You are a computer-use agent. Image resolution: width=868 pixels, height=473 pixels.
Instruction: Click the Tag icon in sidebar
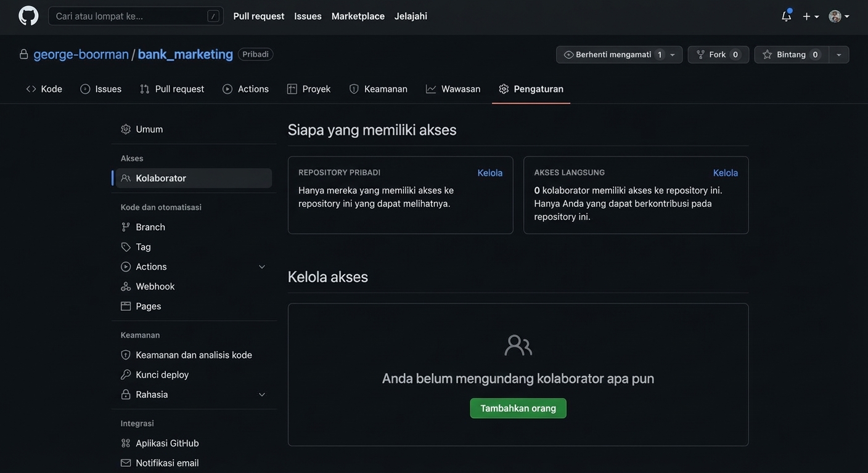tap(126, 247)
